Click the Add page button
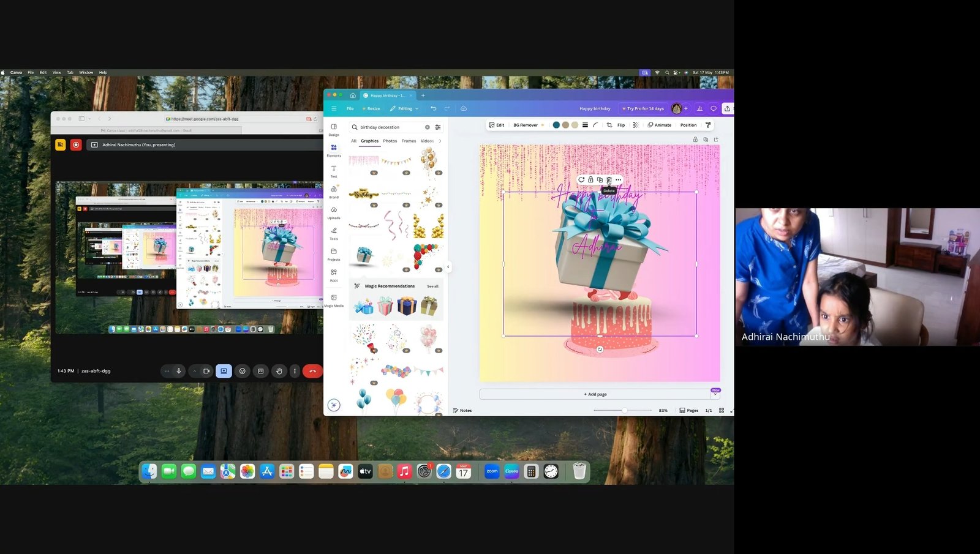The image size is (980, 554). (595, 394)
